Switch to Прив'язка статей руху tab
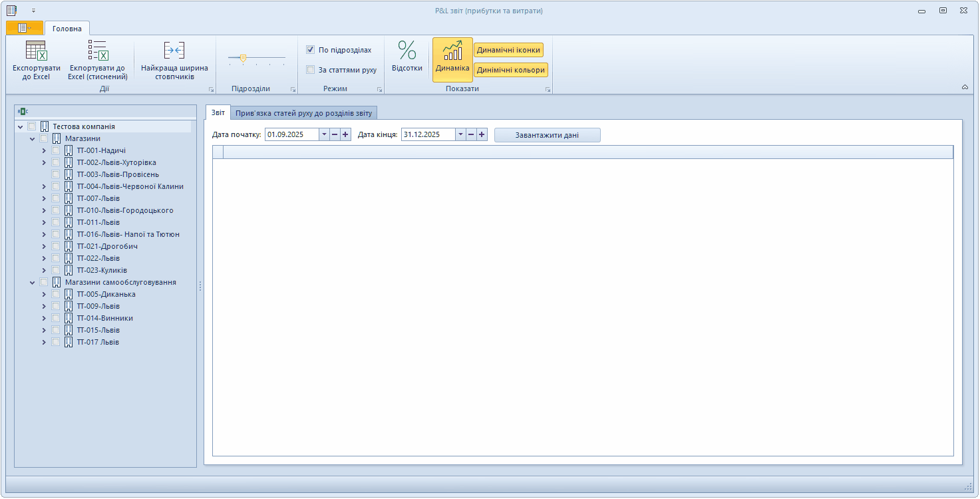The image size is (980, 499). coord(304,112)
